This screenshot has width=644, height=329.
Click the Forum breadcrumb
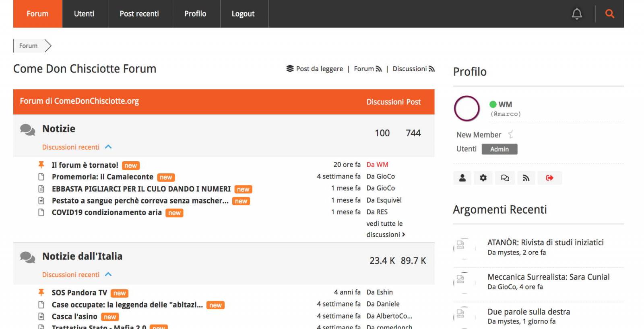(28, 46)
